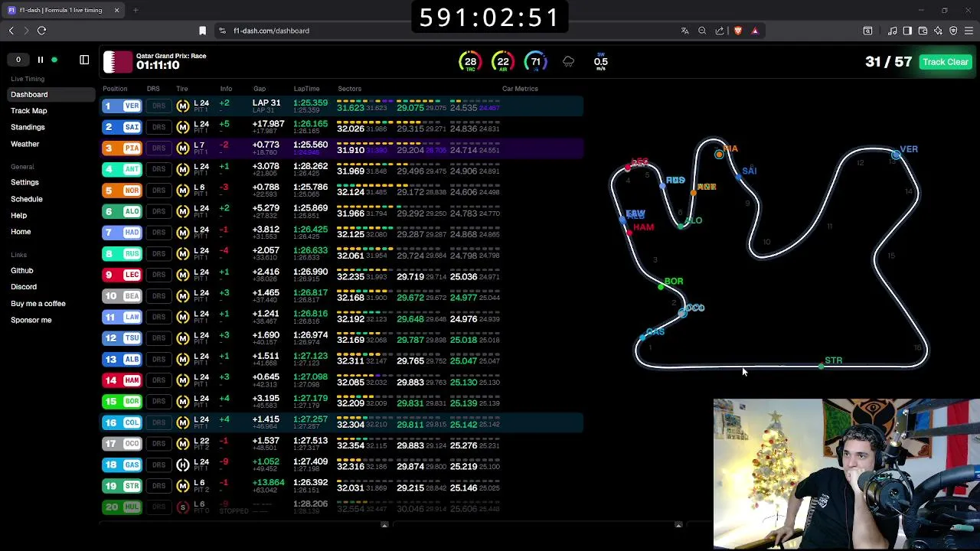Image resolution: width=980 pixels, height=551 pixels.
Task: Click the f1-dash.com/dashboard address bar
Action: [271, 31]
